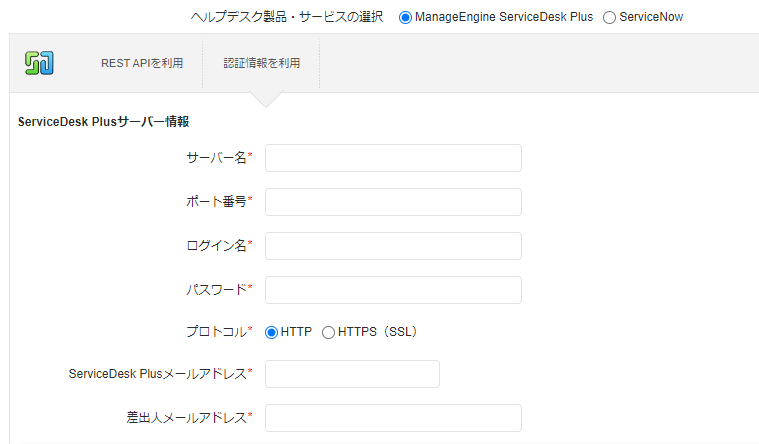Switch to the REST APIを利用 tab
Viewport: 759px width, 444px height.
[142, 63]
